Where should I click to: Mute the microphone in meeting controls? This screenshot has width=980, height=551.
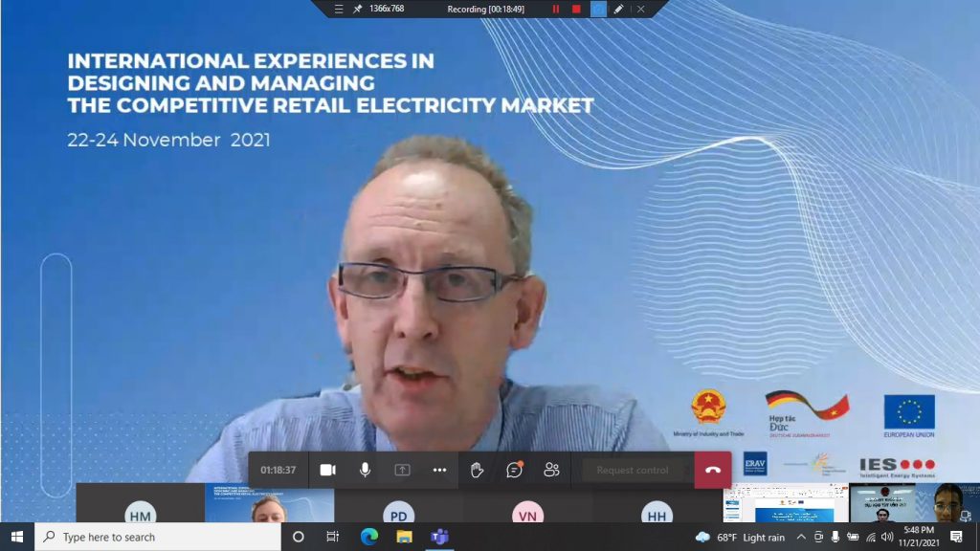[365, 470]
